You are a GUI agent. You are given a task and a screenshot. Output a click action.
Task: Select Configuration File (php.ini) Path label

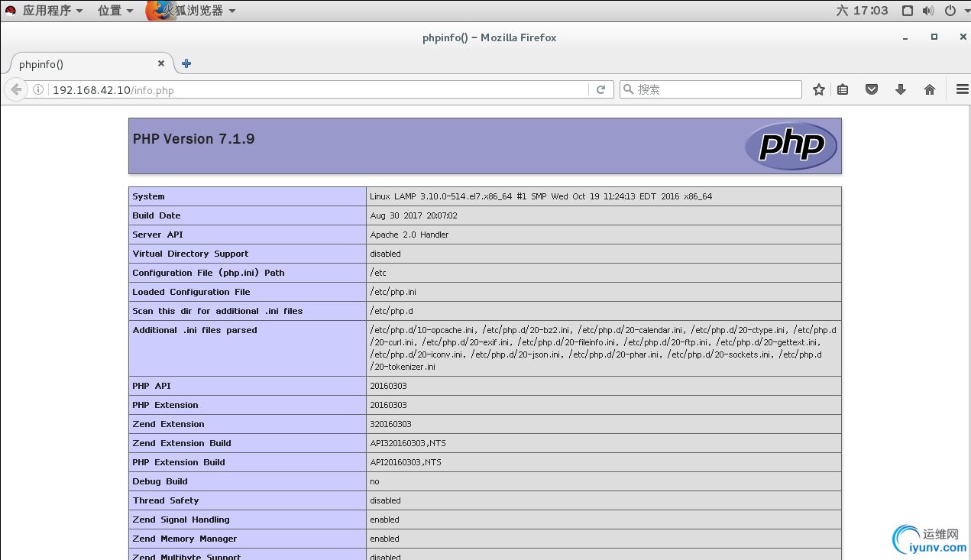[x=209, y=273]
